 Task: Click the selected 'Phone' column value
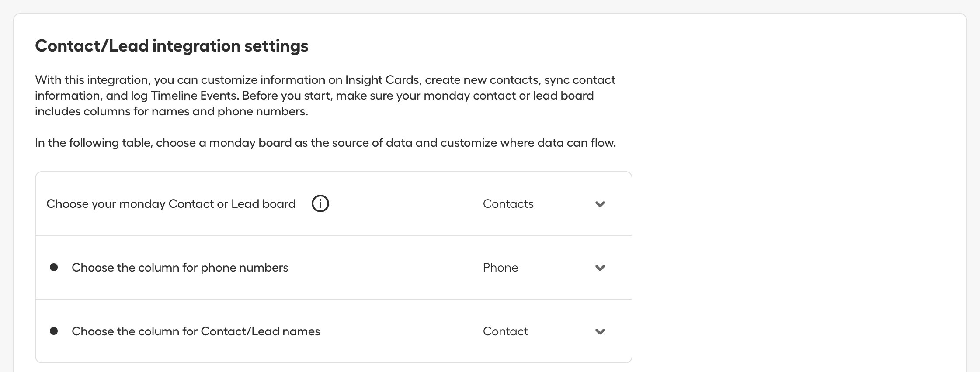pyautogui.click(x=500, y=268)
